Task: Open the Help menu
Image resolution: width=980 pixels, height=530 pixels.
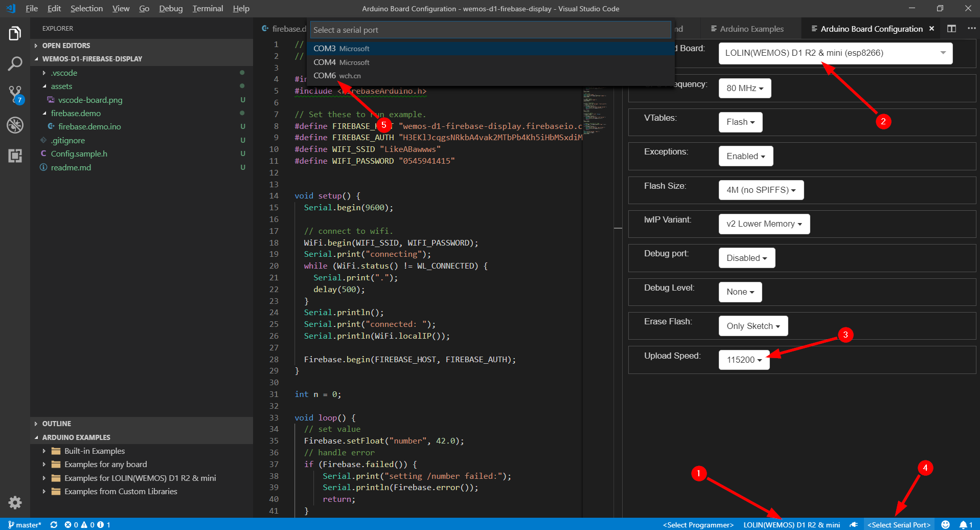Action: [241, 8]
